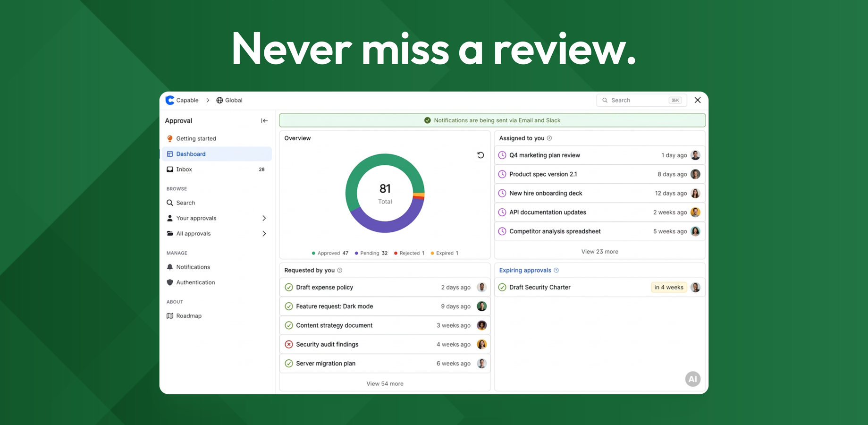Image resolution: width=868 pixels, height=425 pixels.
Task: Open Search under Browse
Action: click(217, 203)
